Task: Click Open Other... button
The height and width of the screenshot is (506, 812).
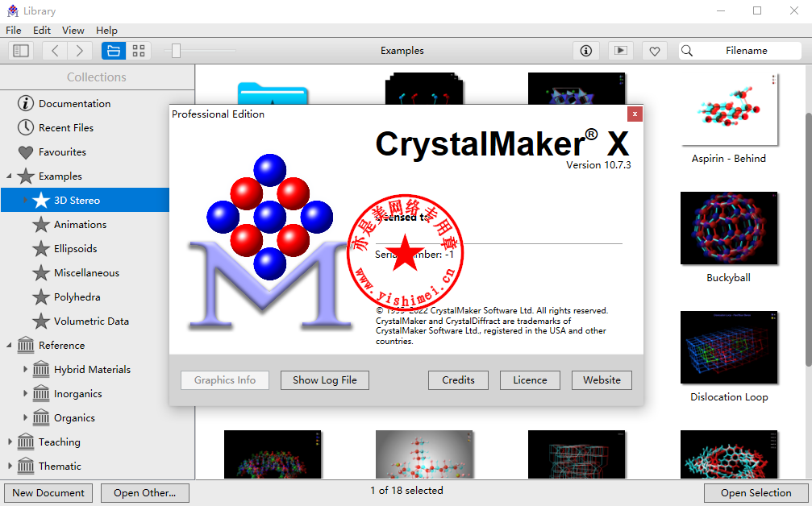Action: click(145, 493)
